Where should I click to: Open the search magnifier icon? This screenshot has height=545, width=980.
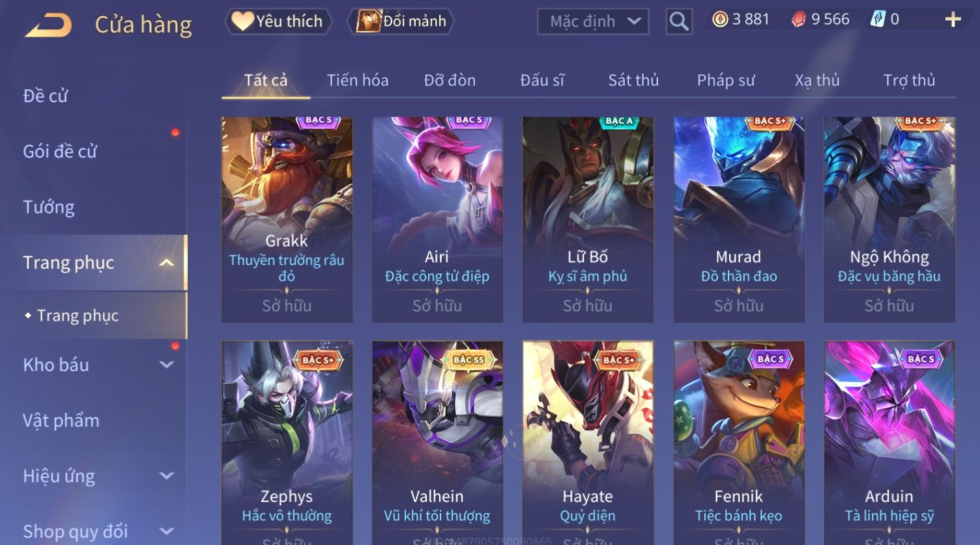pyautogui.click(x=678, y=21)
